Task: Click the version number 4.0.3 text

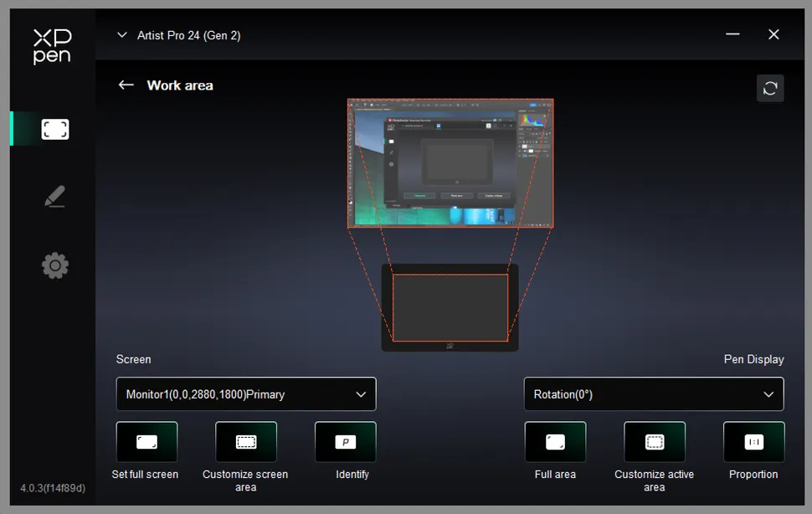Action: [53, 488]
